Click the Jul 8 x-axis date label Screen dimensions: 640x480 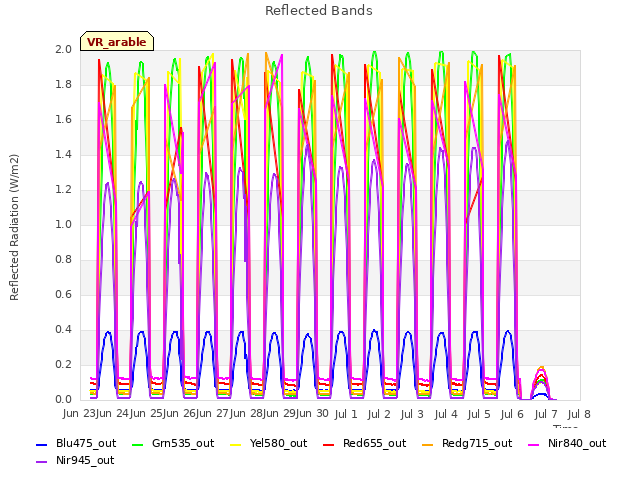coord(579,414)
